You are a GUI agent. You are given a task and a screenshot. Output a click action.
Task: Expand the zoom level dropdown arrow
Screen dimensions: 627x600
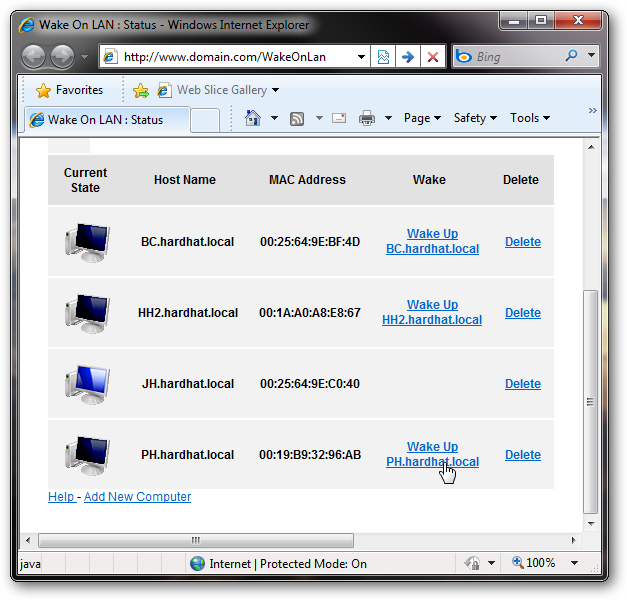pyautogui.click(x=574, y=563)
